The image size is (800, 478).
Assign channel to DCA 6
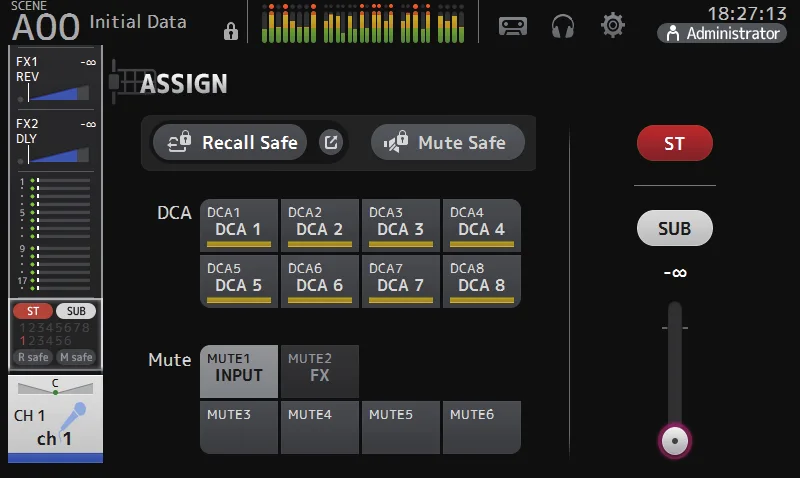(320, 281)
